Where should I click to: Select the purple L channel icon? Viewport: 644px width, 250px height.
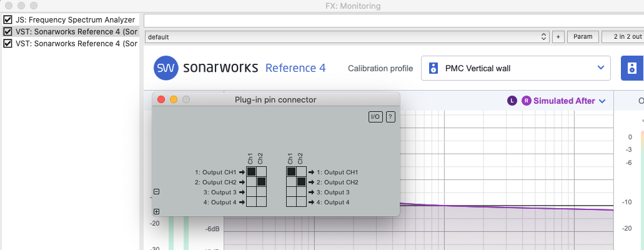(x=512, y=101)
